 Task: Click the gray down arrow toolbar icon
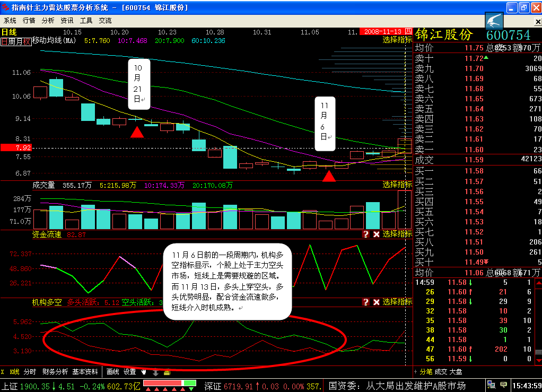click(155, 372)
